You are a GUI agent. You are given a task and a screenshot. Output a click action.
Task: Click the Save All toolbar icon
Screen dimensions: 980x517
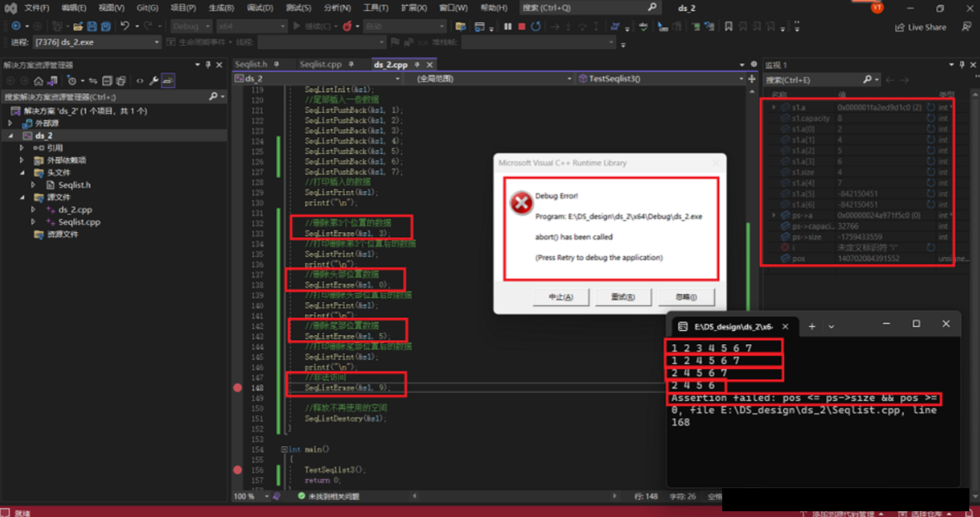tap(105, 26)
